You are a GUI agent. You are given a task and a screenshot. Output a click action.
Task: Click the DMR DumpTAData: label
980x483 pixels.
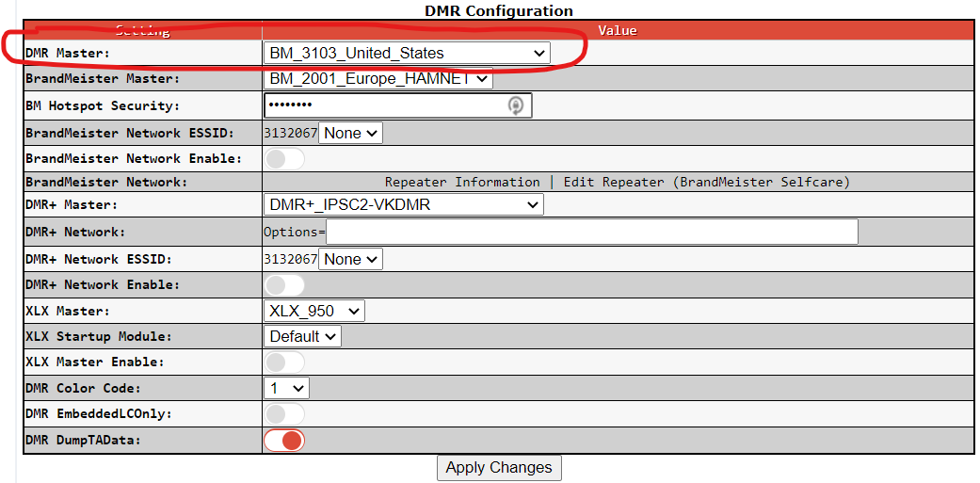(83, 440)
